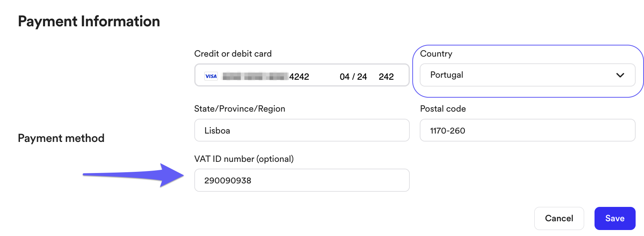
Task: Open the Portugal country selection box
Action: [x=519, y=75]
